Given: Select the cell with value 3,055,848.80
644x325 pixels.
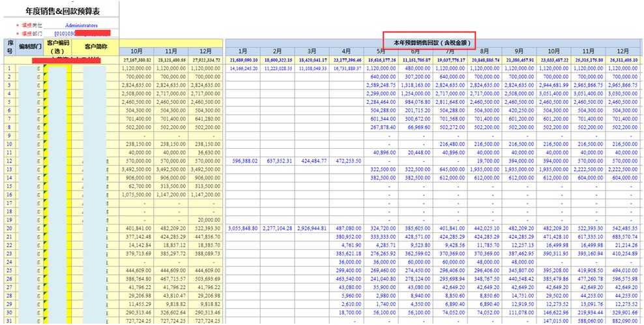Looking at the screenshot, I should point(242,228).
